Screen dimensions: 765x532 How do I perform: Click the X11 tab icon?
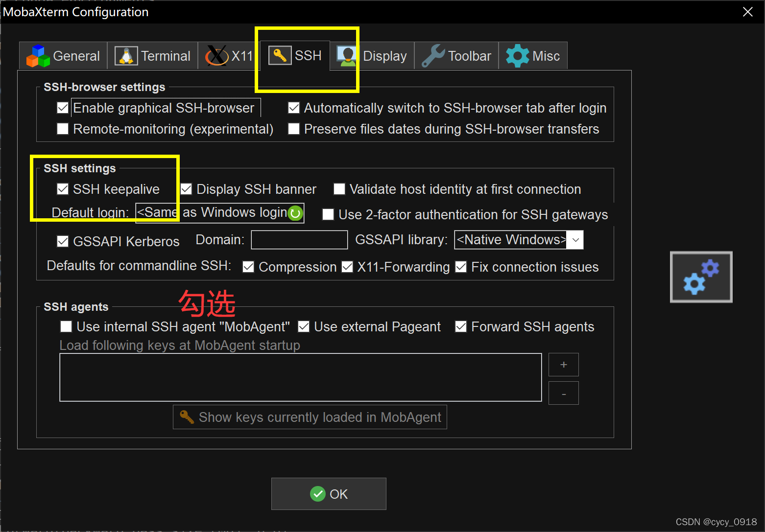point(215,55)
